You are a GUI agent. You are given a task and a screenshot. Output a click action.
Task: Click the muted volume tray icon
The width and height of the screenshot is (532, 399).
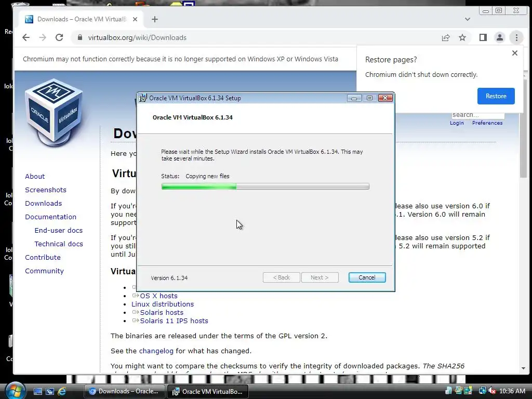click(x=492, y=391)
